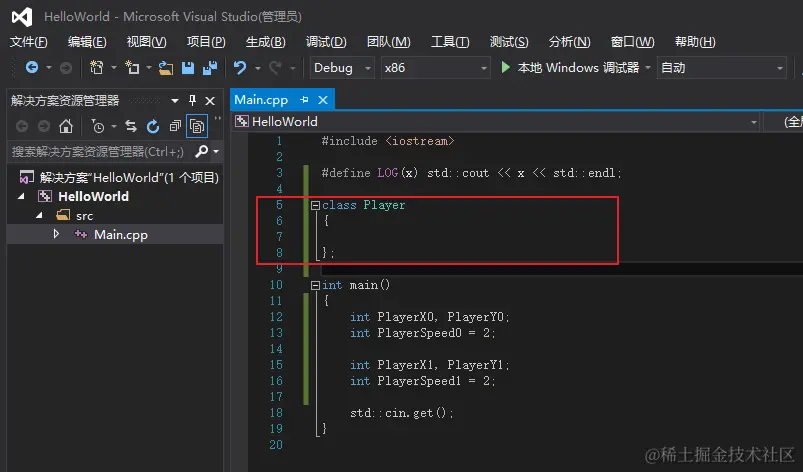This screenshot has height=472, width=803.
Task: Open the x86 platform dropdown
Action: coord(435,68)
